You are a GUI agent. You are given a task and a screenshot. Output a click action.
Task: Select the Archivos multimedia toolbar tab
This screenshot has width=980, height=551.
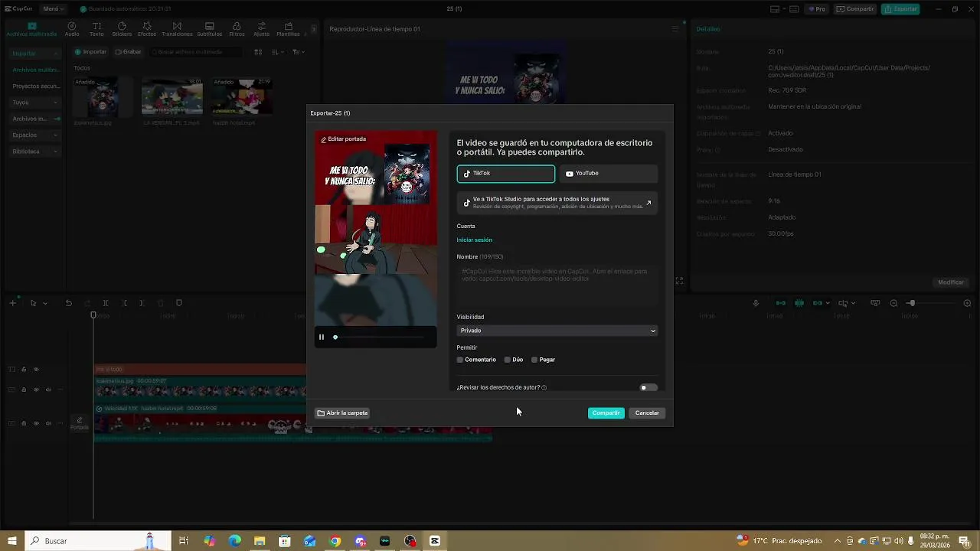(x=31, y=29)
